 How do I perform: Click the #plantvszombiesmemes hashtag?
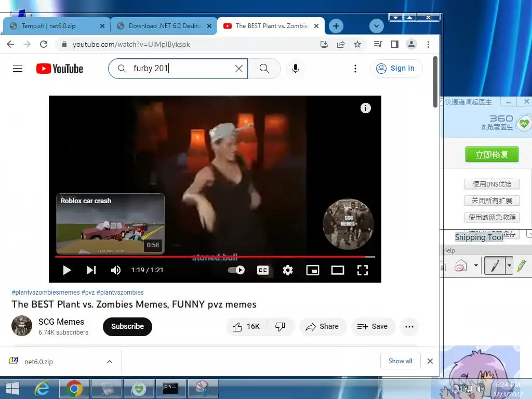pos(46,292)
